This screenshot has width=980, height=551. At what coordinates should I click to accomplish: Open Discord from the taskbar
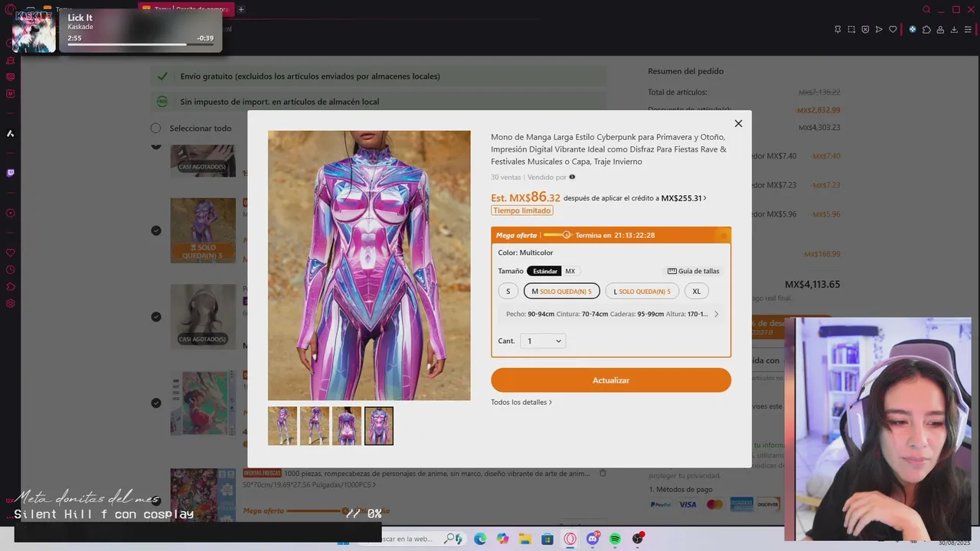click(593, 539)
